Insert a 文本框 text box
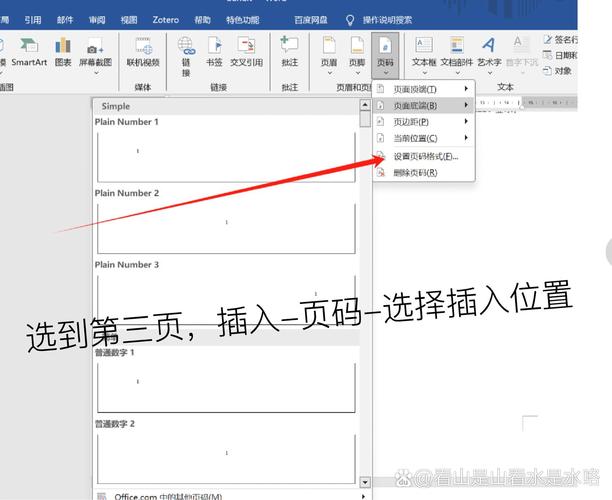Viewport: 612px width, 500px height. coord(424,55)
